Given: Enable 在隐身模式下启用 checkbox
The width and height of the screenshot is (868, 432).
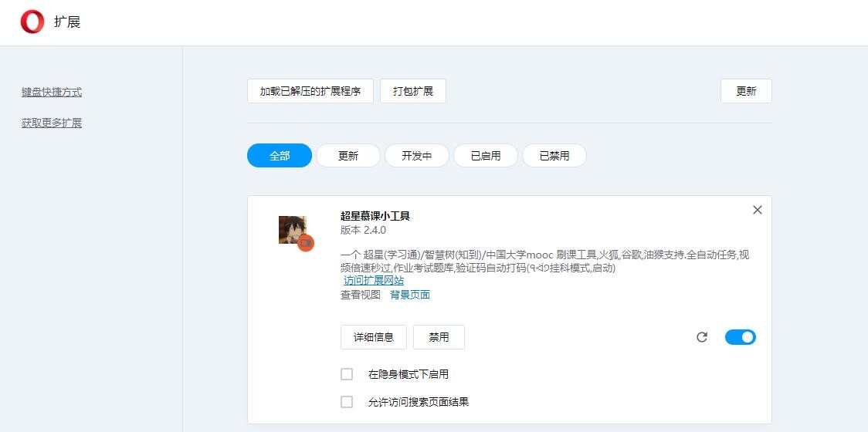Looking at the screenshot, I should (347, 374).
